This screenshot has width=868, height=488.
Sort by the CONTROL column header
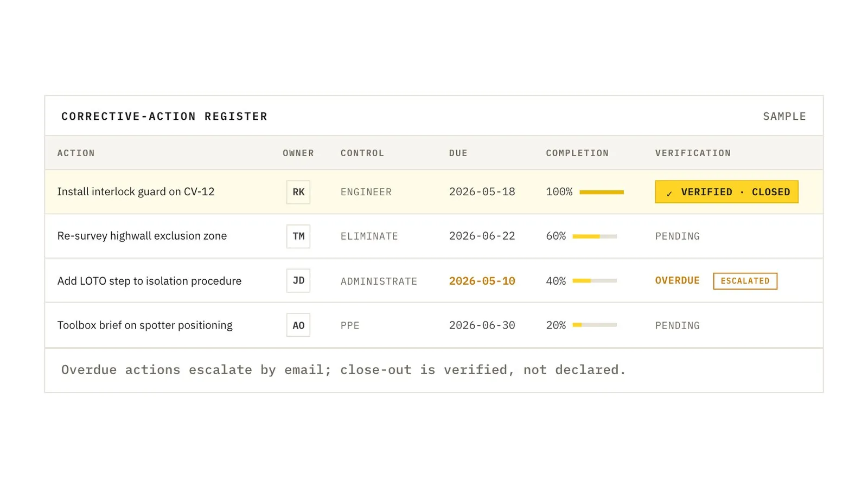(x=362, y=153)
